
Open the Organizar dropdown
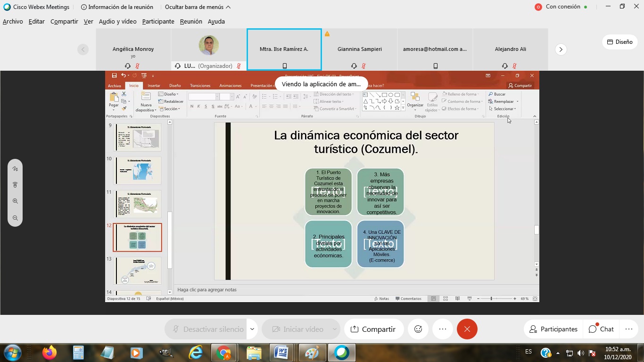(415, 101)
